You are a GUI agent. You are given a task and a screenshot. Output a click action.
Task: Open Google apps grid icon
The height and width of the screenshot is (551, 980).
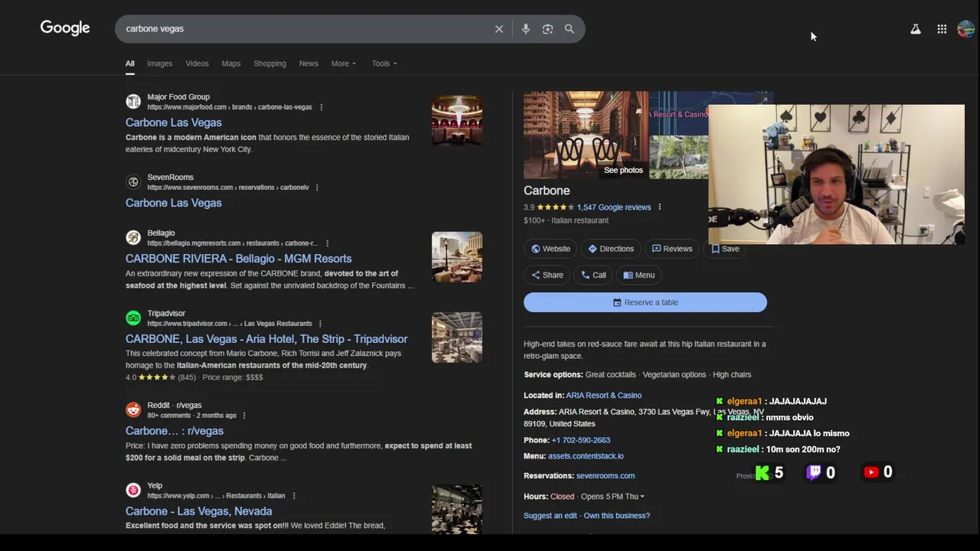point(942,29)
